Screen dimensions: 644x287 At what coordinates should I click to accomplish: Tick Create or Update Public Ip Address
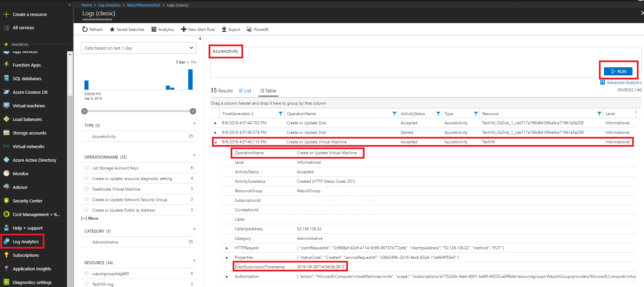[86, 210]
